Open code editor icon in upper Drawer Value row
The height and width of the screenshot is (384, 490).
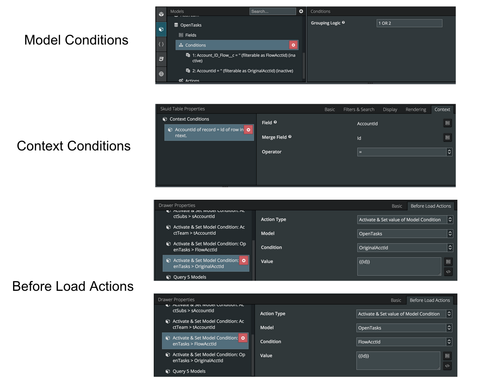[448, 272]
